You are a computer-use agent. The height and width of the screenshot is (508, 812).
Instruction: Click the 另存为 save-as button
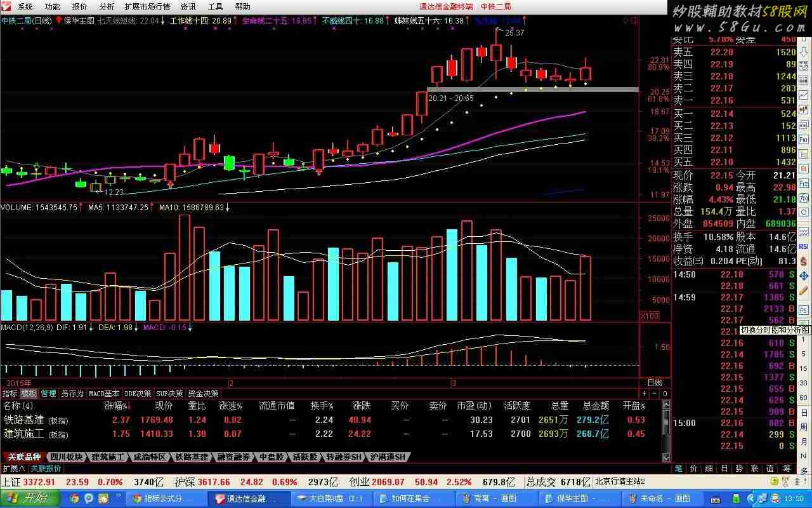(x=72, y=394)
